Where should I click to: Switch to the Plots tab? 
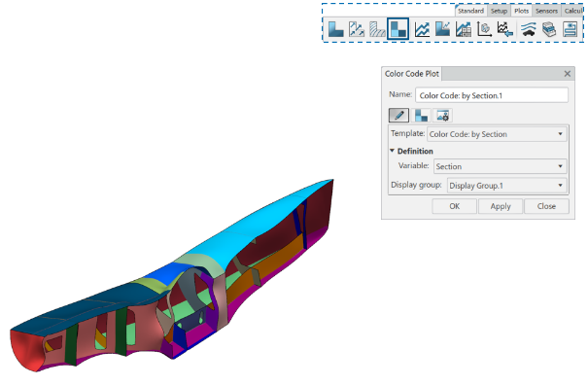point(521,11)
